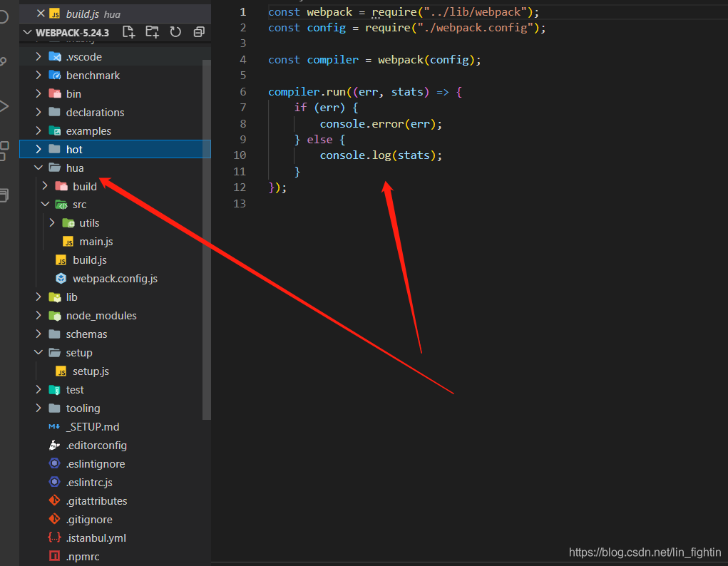Open setup.js file

(x=91, y=371)
